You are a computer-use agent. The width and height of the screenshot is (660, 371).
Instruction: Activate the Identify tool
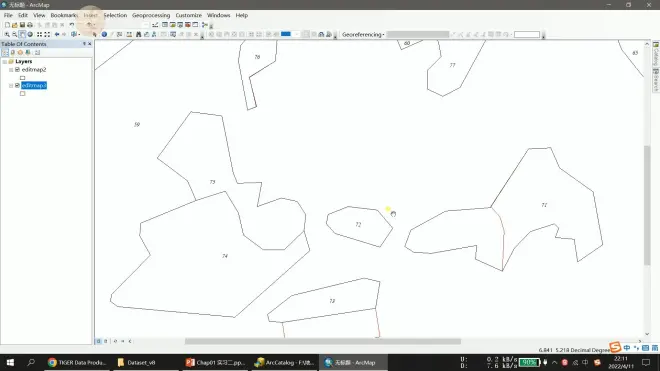click(104, 35)
